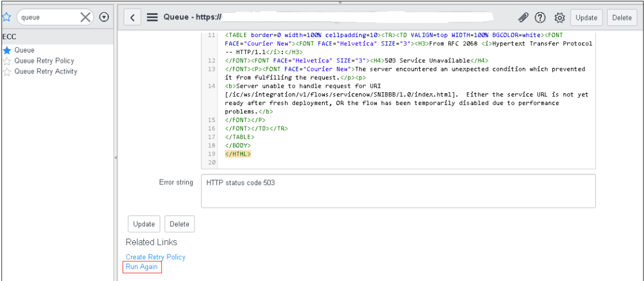Click the header Update button

point(586,17)
